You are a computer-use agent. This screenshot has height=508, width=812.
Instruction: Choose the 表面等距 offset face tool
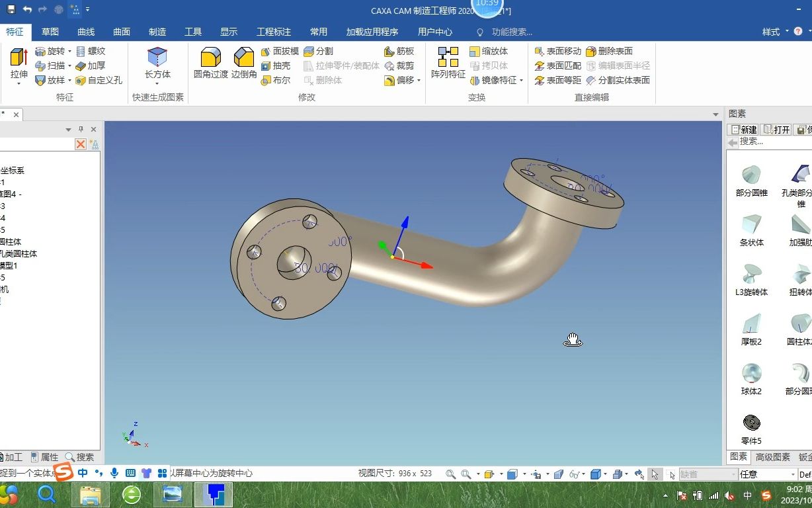point(558,80)
